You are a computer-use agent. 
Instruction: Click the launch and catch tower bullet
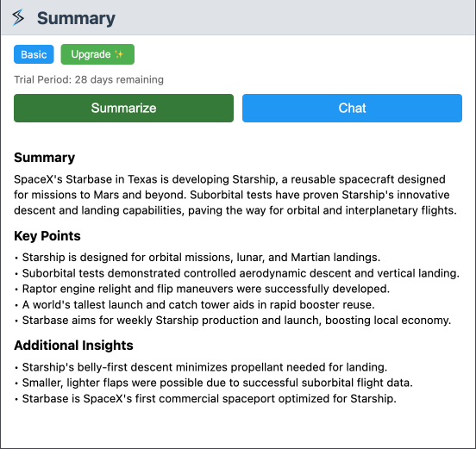pyautogui.click(x=198, y=304)
